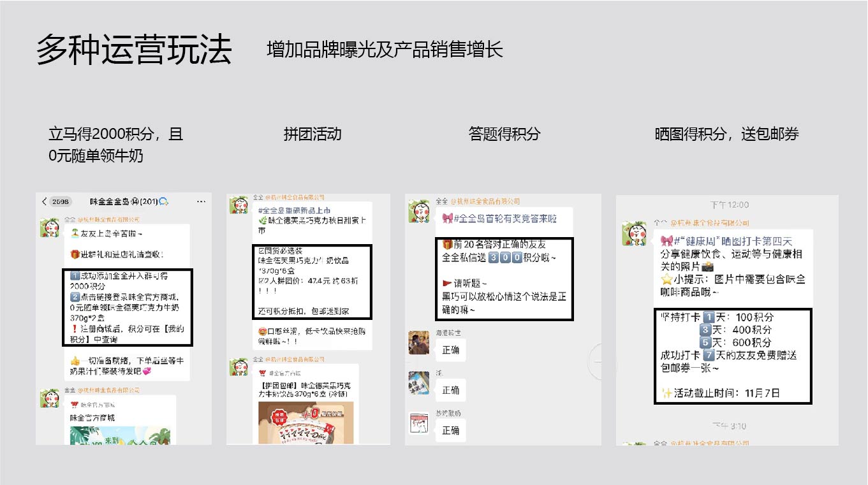
Task: Open the three-dot menu in chat header
Action: (201, 201)
